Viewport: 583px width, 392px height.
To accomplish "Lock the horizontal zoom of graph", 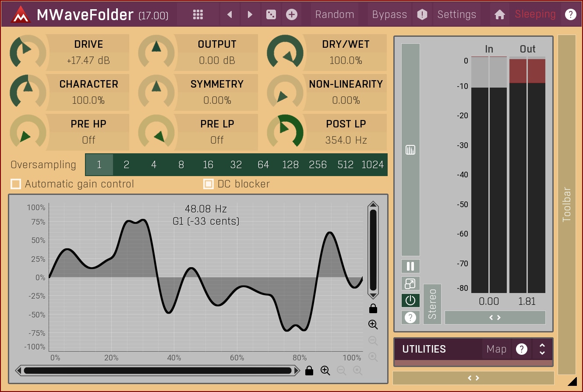I will (309, 371).
